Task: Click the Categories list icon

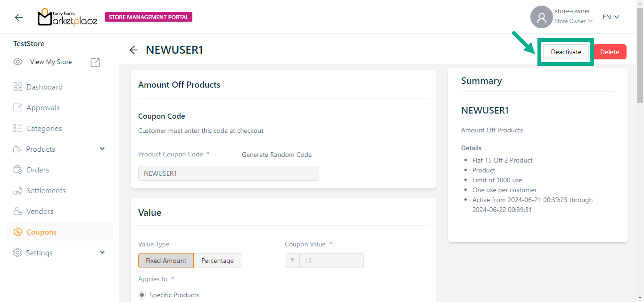Action: click(x=18, y=128)
